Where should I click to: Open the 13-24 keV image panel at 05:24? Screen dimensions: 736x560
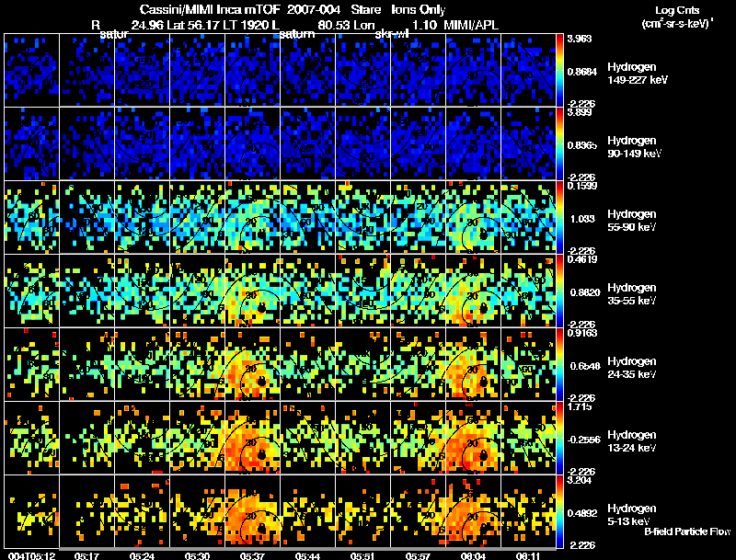tap(143, 438)
